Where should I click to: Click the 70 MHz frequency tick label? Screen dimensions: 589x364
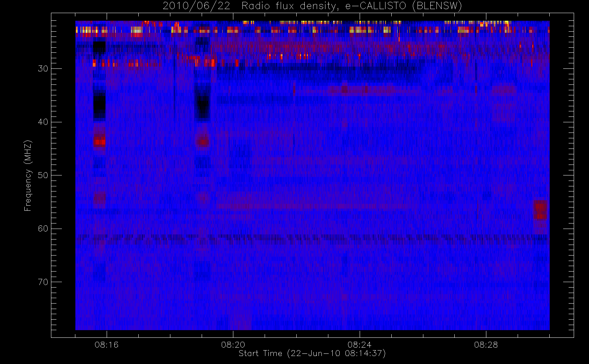tap(43, 282)
